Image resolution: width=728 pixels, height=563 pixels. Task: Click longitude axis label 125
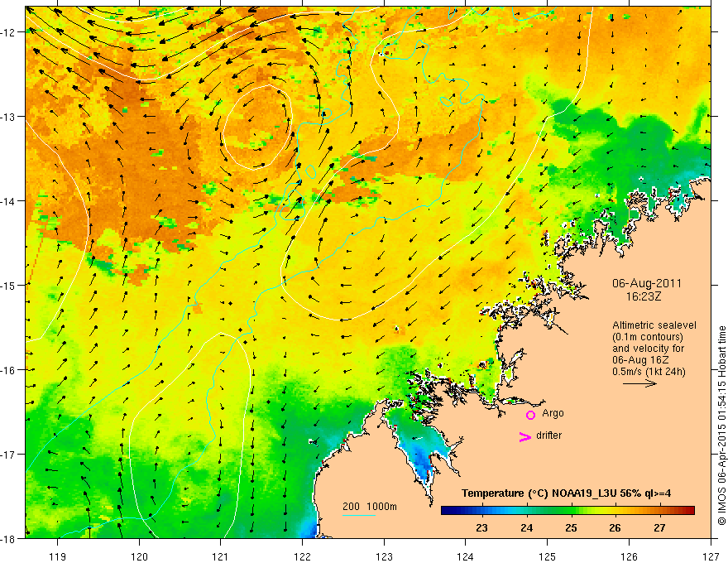(x=548, y=556)
